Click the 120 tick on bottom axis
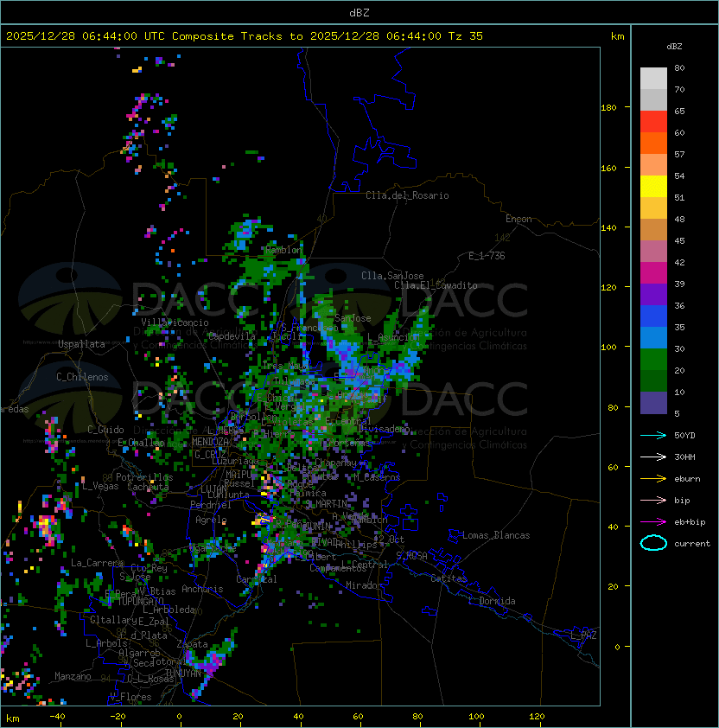 click(537, 717)
